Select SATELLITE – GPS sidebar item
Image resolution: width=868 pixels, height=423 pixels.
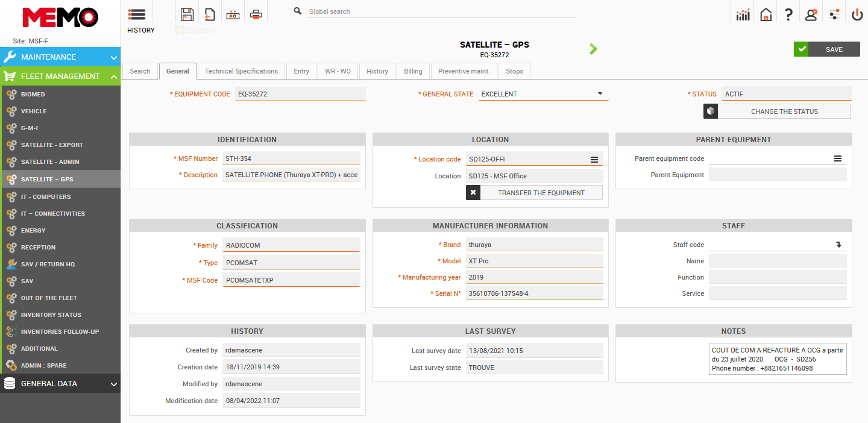point(60,179)
